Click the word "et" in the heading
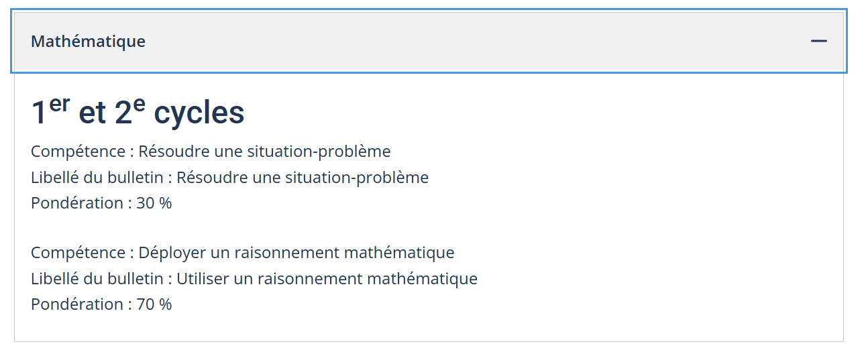The image size is (868, 352). (93, 114)
